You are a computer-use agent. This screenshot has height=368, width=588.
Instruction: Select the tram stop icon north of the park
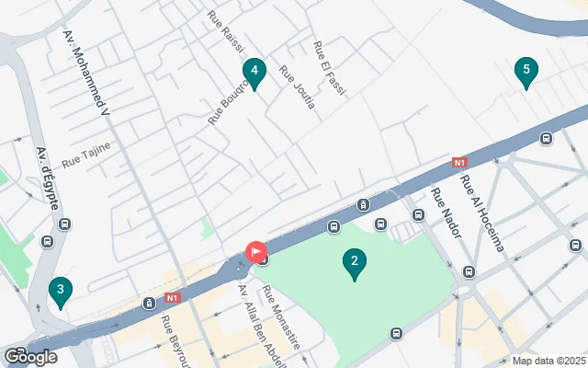pyautogui.click(x=363, y=205)
